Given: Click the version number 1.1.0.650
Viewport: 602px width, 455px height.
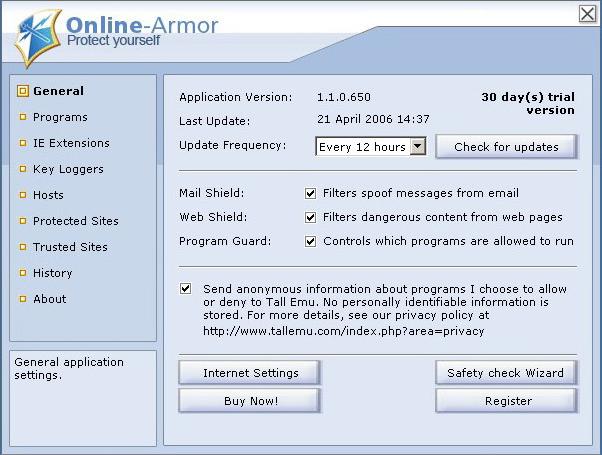Looking at the screenshot, I should [x=344, y=97].
